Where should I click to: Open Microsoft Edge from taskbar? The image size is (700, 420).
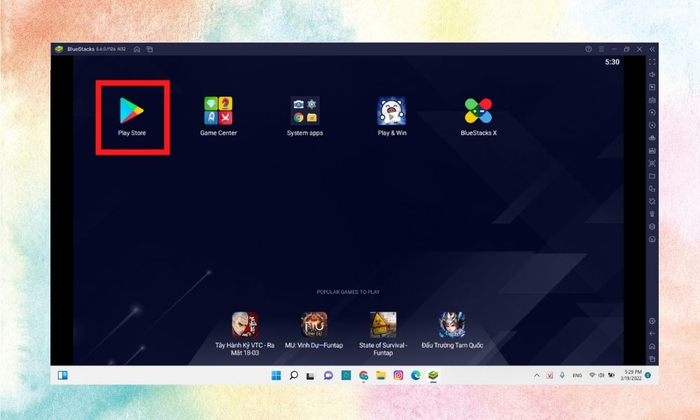click(416, 375)
